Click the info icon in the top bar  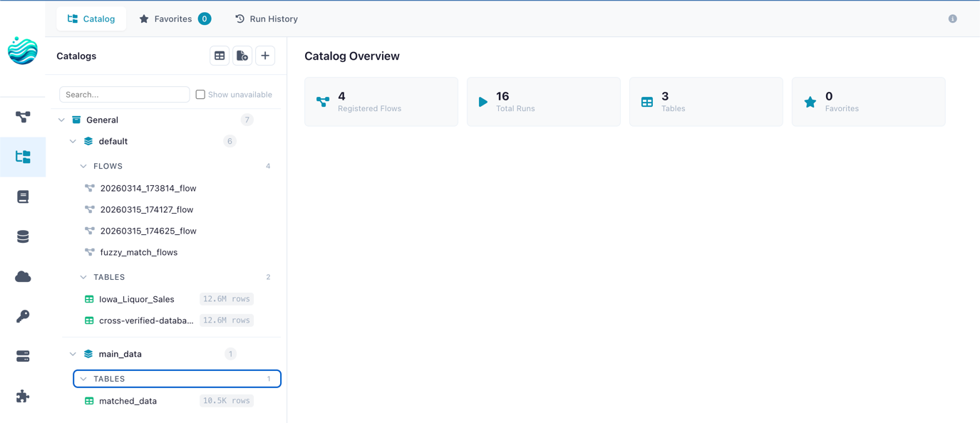coord(952,19)
